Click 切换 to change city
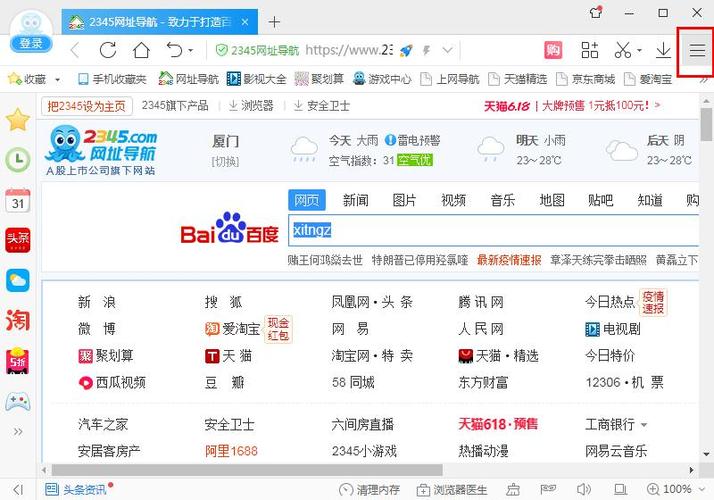Viewport: 714px width, 500px height. (225, 161)
